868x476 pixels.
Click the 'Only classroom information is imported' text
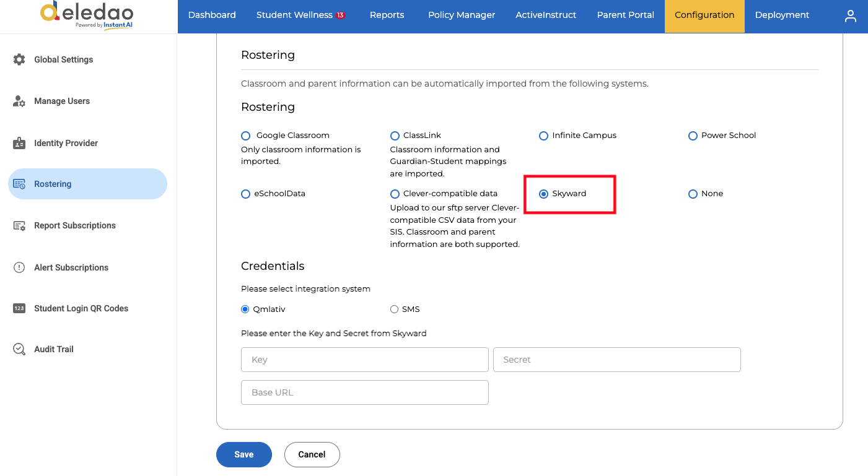(301, 155)
